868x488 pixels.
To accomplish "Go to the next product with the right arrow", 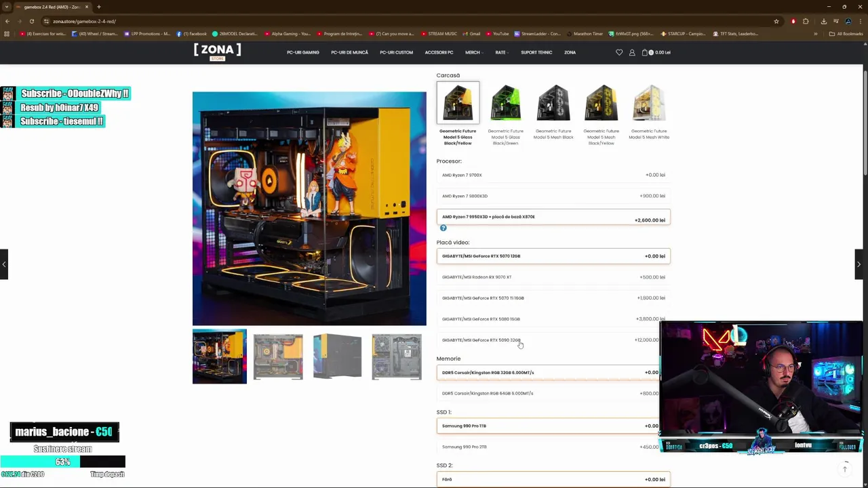I will tap(859, 264).
